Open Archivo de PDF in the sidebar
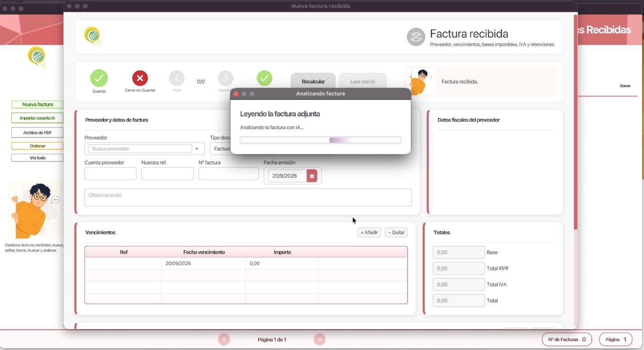This screenshot has height=350, width=644. (37, 133)
